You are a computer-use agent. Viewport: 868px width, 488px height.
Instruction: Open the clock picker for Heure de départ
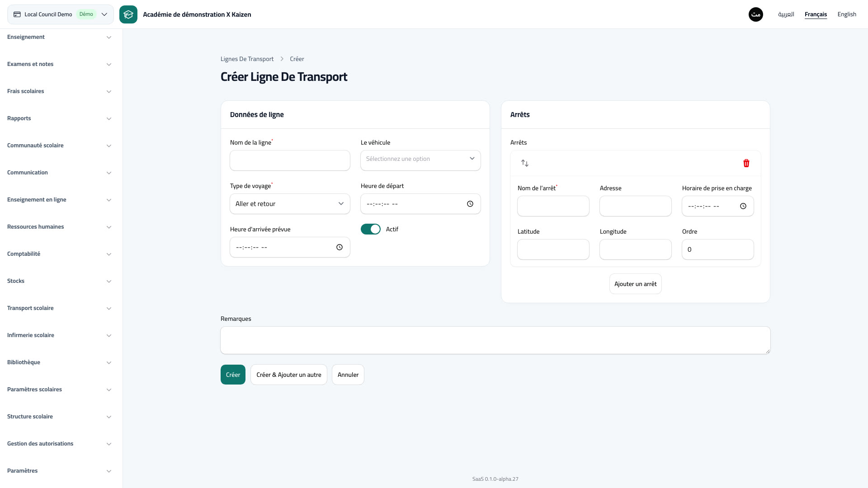pyautogui.click(x=470, y=204)
